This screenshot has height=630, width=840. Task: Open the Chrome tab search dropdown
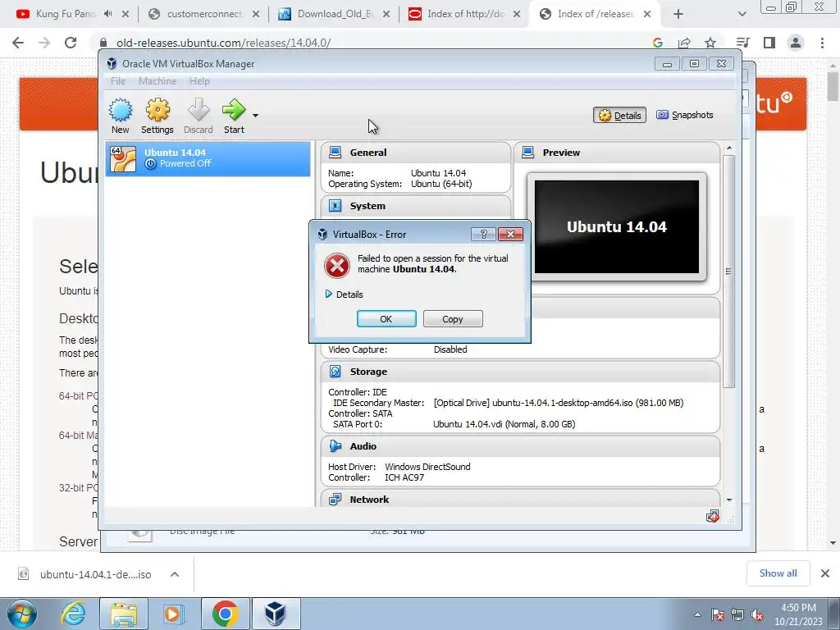[x=742, y=15]
